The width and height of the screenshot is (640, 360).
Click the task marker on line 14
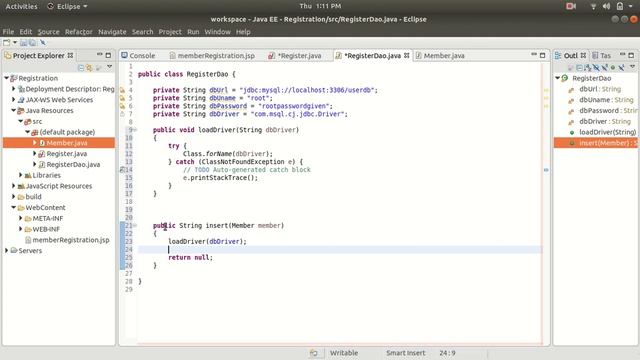tap(122, 170)
